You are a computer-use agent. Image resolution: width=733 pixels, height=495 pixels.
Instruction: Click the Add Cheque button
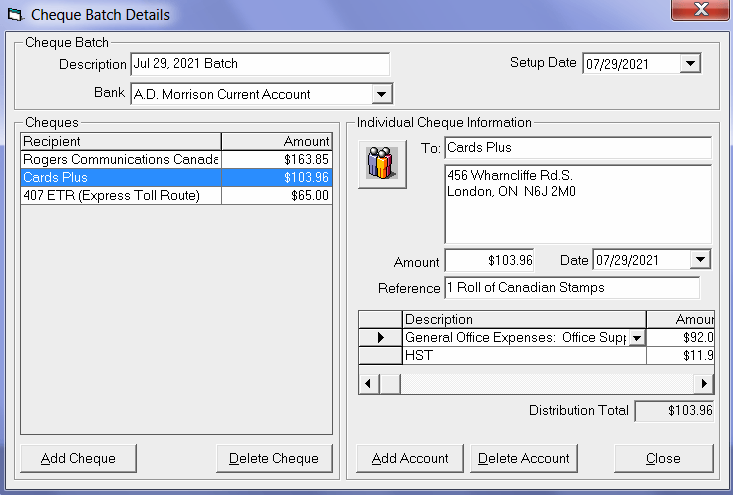coord(79,458)
